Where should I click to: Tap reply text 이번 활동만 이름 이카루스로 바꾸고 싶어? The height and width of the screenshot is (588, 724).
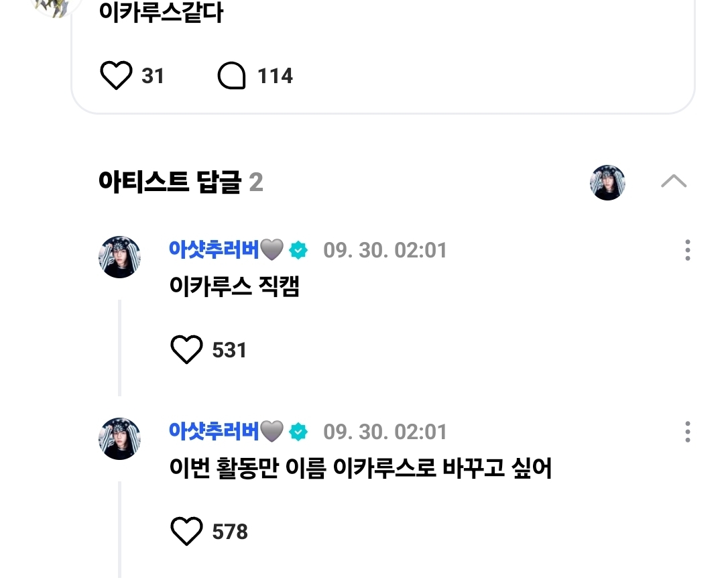click(361, 467)
